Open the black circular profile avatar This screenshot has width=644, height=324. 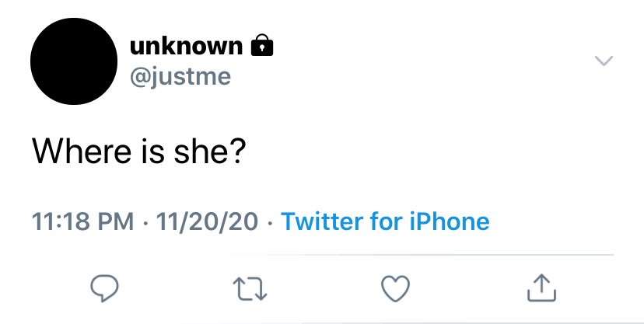(74, 61)
